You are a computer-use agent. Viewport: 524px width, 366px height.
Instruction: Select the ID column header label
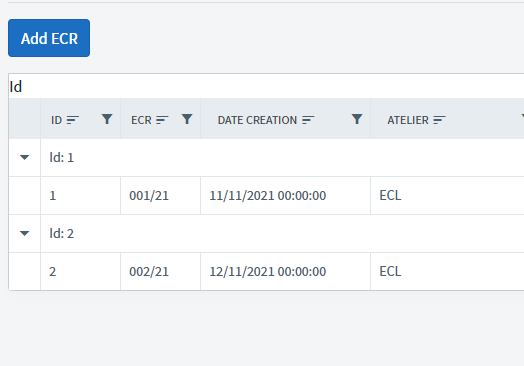[56, 120]
